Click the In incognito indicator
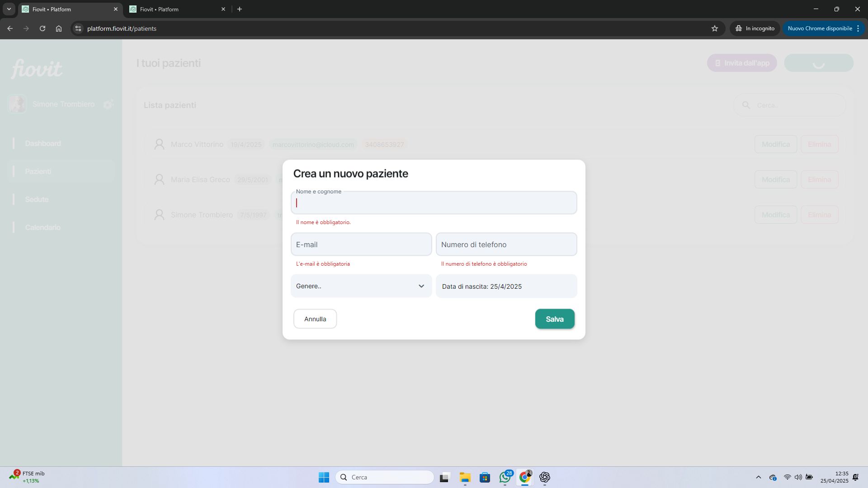 pyautogui.click(x=755, y=28)
